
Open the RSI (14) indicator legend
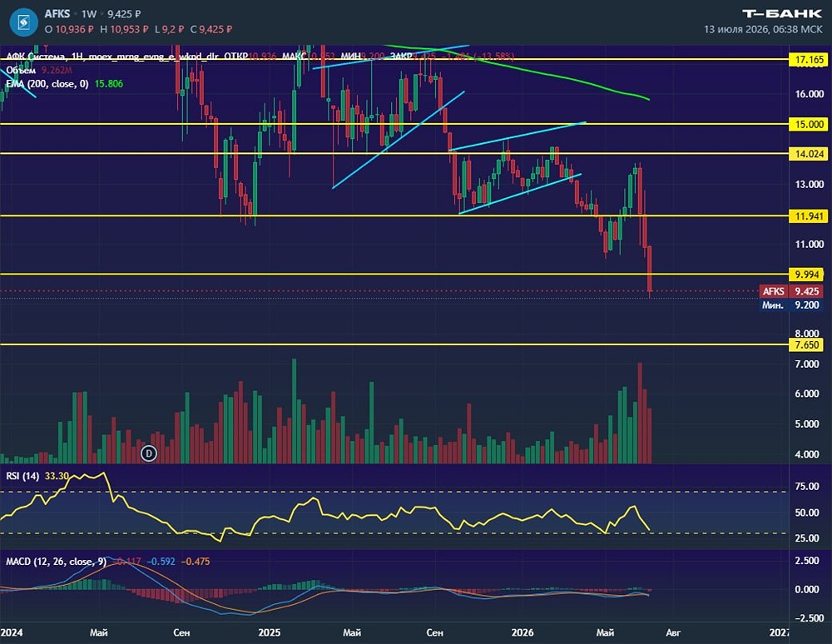[x=22, y=476]
